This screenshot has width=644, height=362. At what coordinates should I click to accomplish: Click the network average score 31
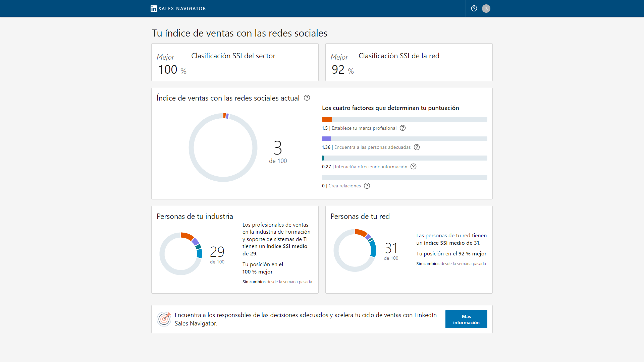pyautogui.click(x=391, y=248)
